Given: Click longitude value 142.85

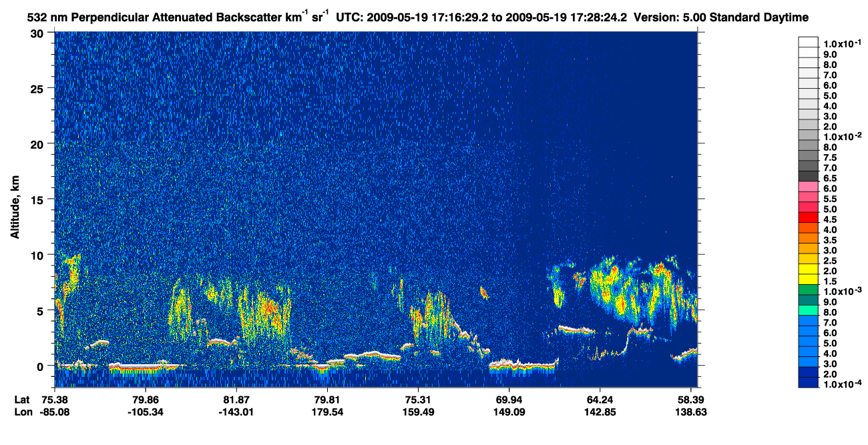Looking at the screenshot, I should tap(600, 412).
